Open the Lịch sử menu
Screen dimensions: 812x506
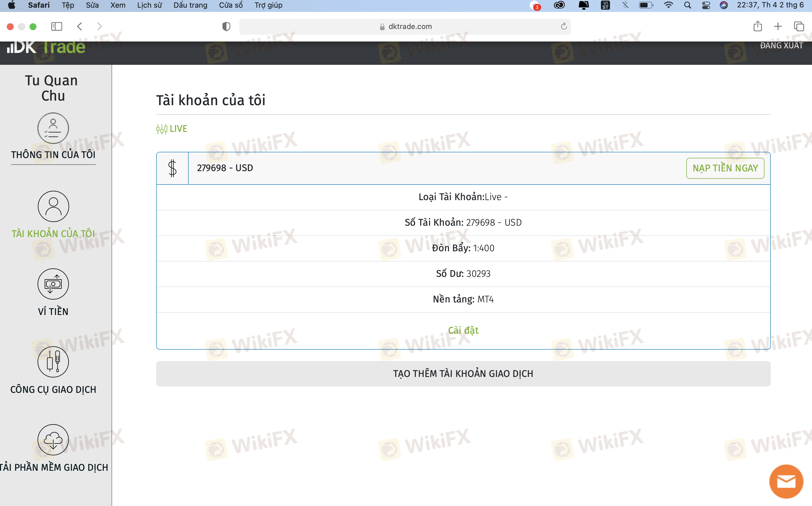(x=149, y=5)
